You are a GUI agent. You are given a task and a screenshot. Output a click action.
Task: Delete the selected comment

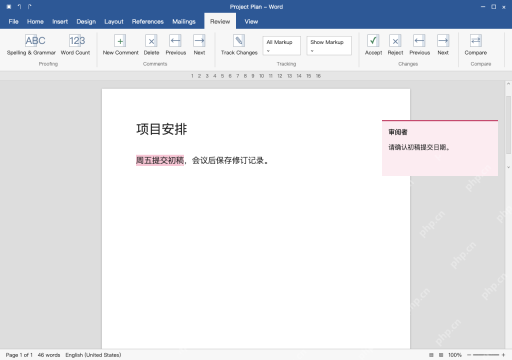coord(151,45)
